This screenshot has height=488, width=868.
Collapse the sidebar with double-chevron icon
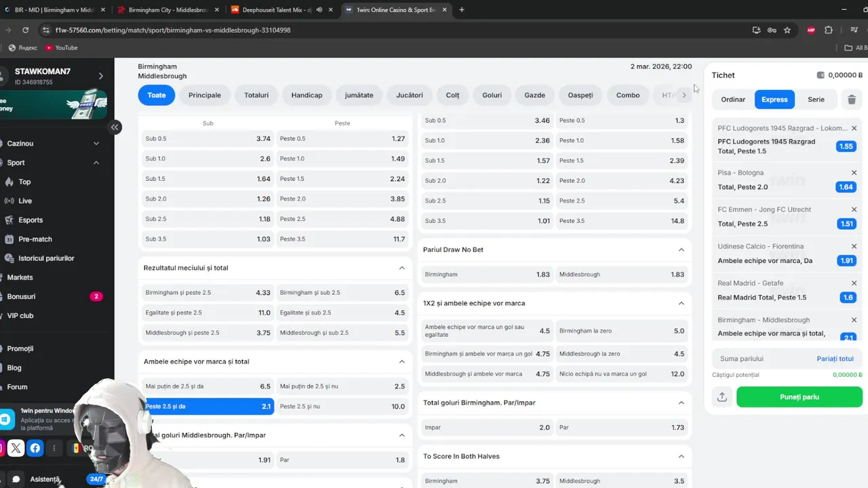pyautogui.click(x=115, y=127)
